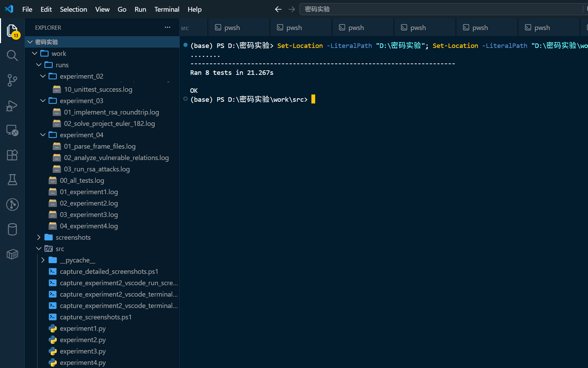The image size is (588, 368).
Task: Open the Run menu
Action: point(140,9)
